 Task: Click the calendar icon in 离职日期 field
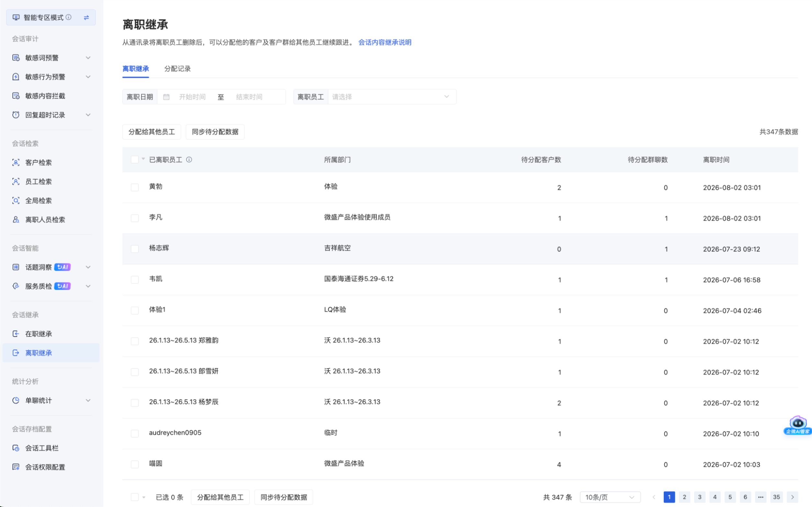166,97
